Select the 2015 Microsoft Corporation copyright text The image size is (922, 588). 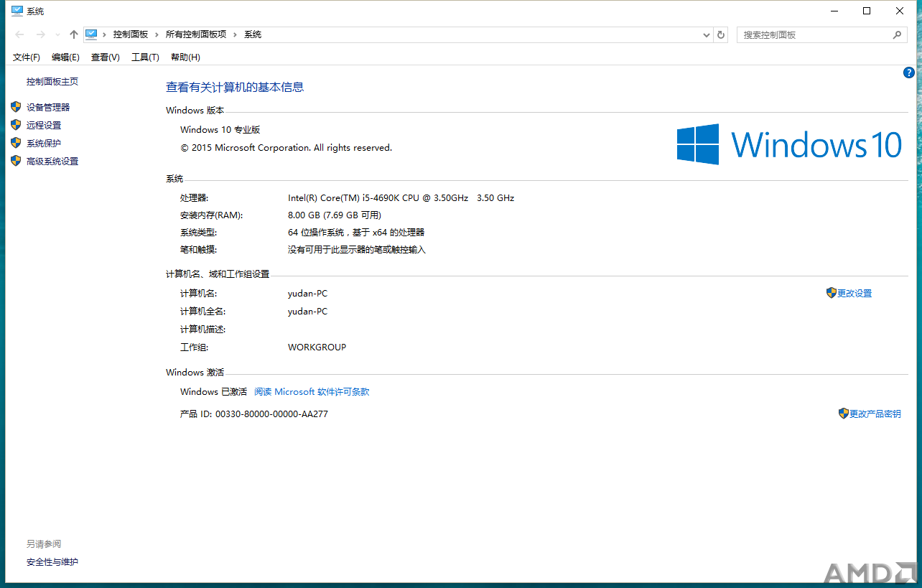[x=287, y=148]
